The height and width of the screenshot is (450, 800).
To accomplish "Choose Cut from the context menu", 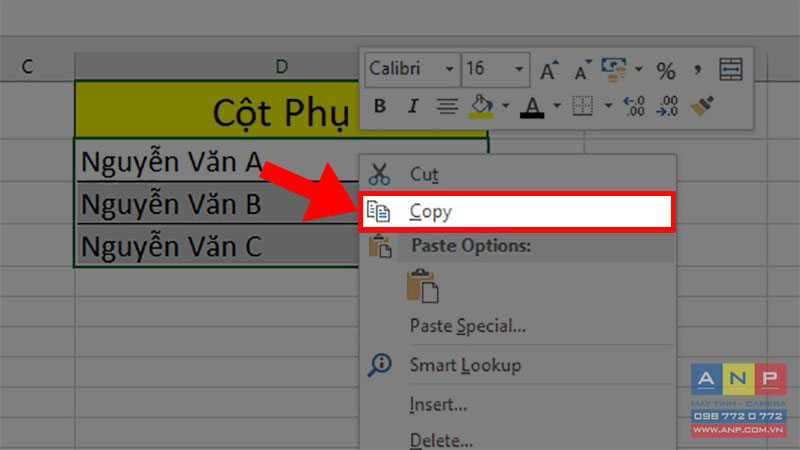I will tap(424, 174).
